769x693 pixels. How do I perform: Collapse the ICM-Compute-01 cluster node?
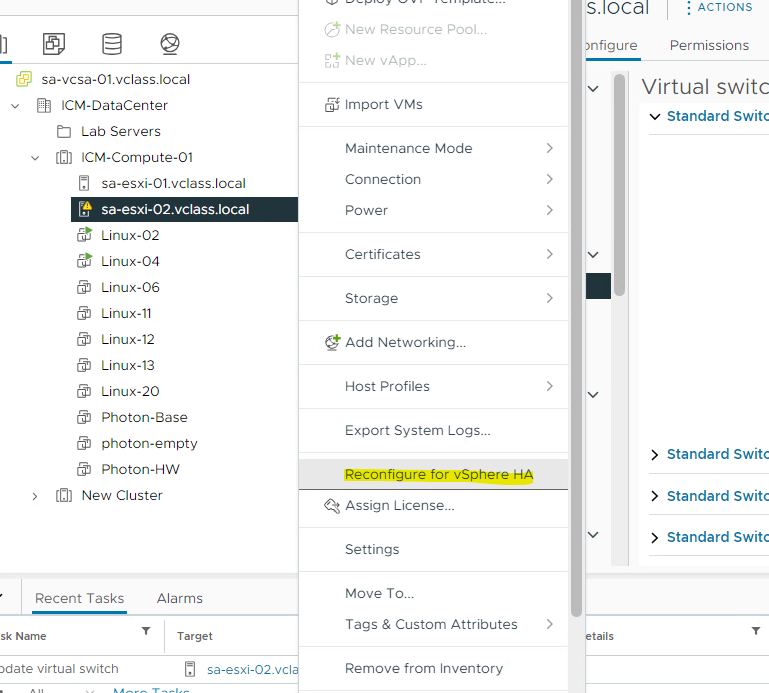[x=35, y=158]
